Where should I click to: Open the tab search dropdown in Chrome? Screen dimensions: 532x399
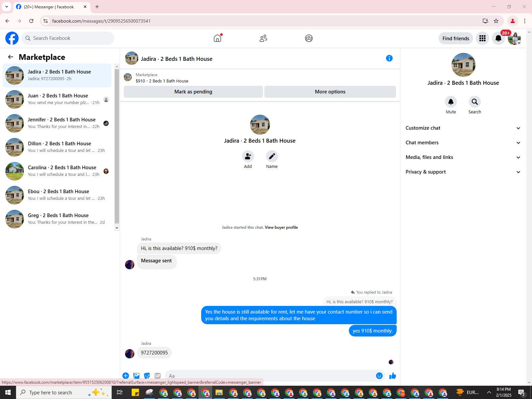pyautogui.click(x=6, y=7)
